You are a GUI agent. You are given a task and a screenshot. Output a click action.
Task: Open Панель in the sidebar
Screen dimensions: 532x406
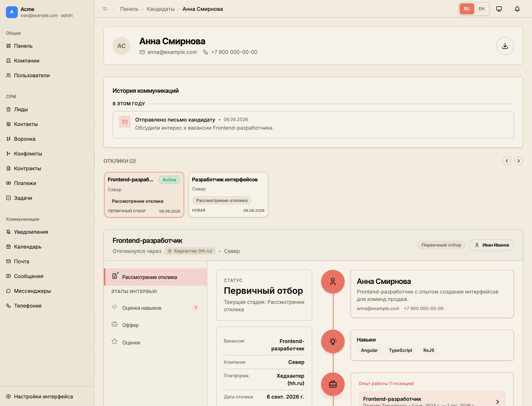[47, 46]
